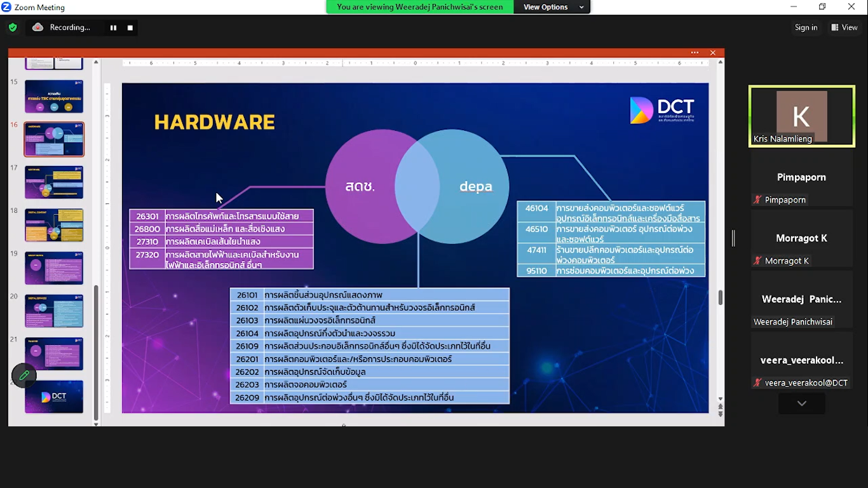Click the slide editor vertical scrollbar thumb
Image resolution: width=868 pixels, height=488 pixels.
(720, 297)
